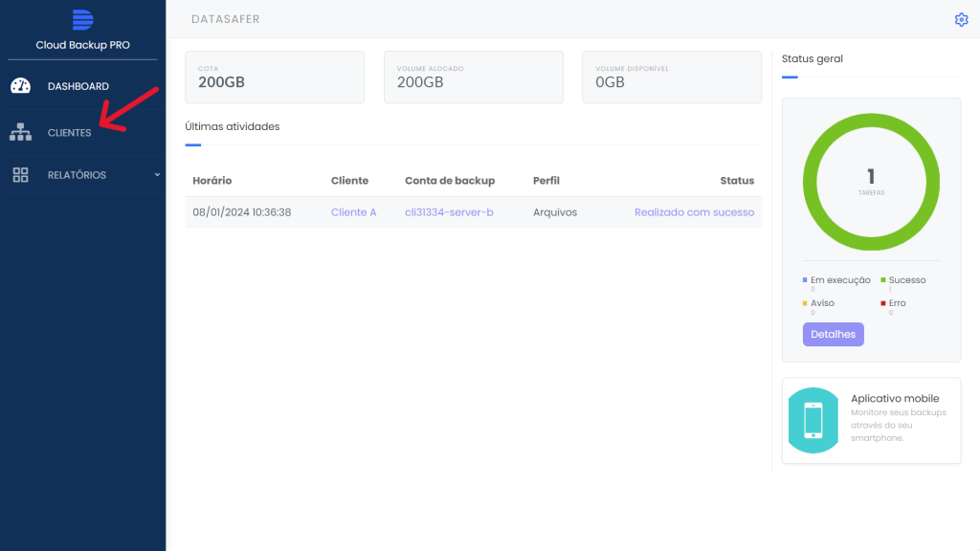Click the Cloud Backup PRO logo icon

tap(82, 20)
